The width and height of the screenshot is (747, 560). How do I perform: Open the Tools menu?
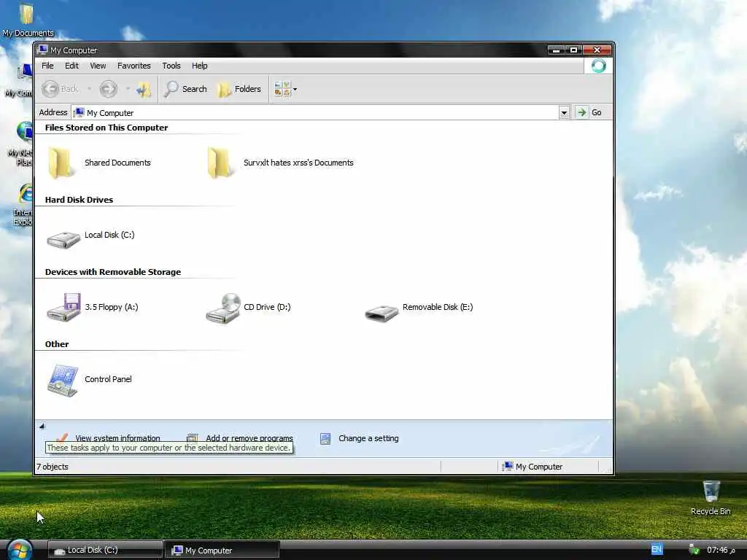click(x=171, y=66)
